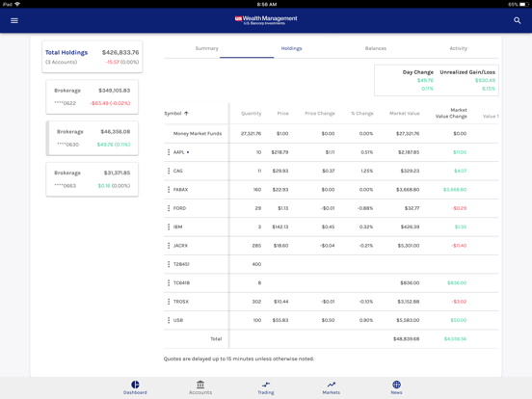The width and height of the screenshot is (532, 399).
Task: Click the FABAX symbol
Action: click(180, 189)
